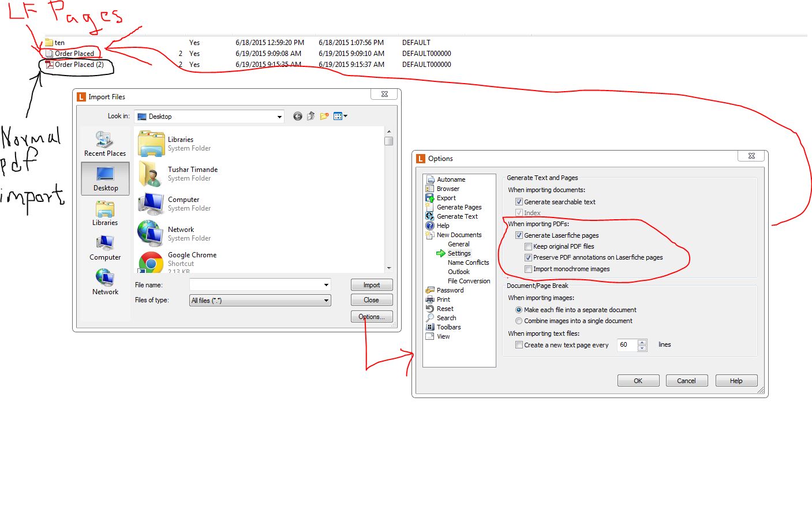Select Libraries in the left places bar
The image size is (812, 510).
pyautogui.click(x=105, y=213)
